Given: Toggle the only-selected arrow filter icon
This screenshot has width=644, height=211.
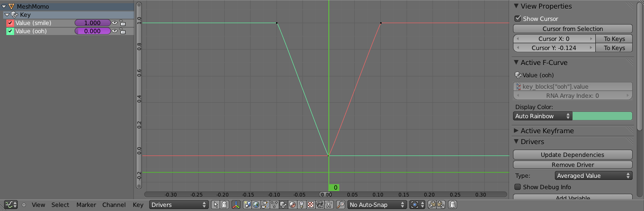Looking at the screenshot, I should click(216, 205).
